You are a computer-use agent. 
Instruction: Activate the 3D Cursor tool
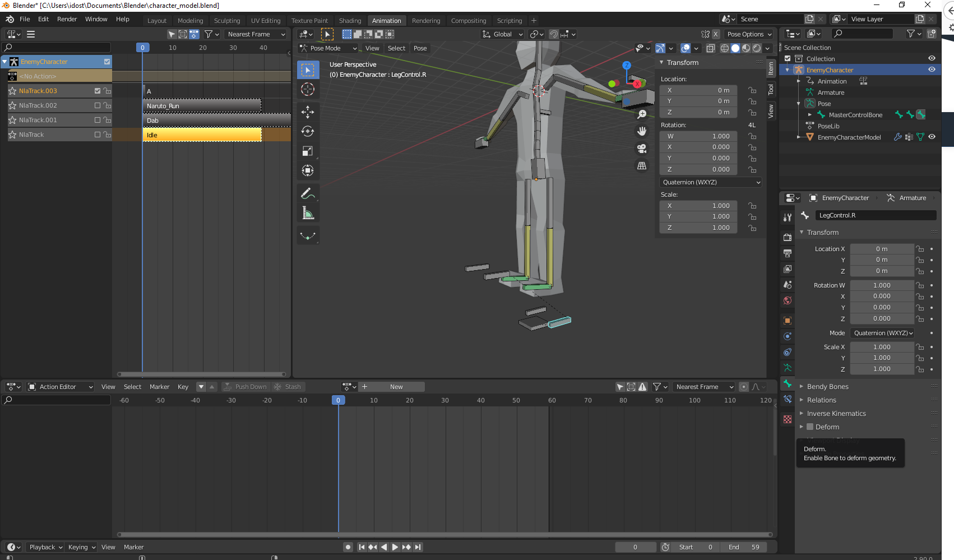point(308,89)
